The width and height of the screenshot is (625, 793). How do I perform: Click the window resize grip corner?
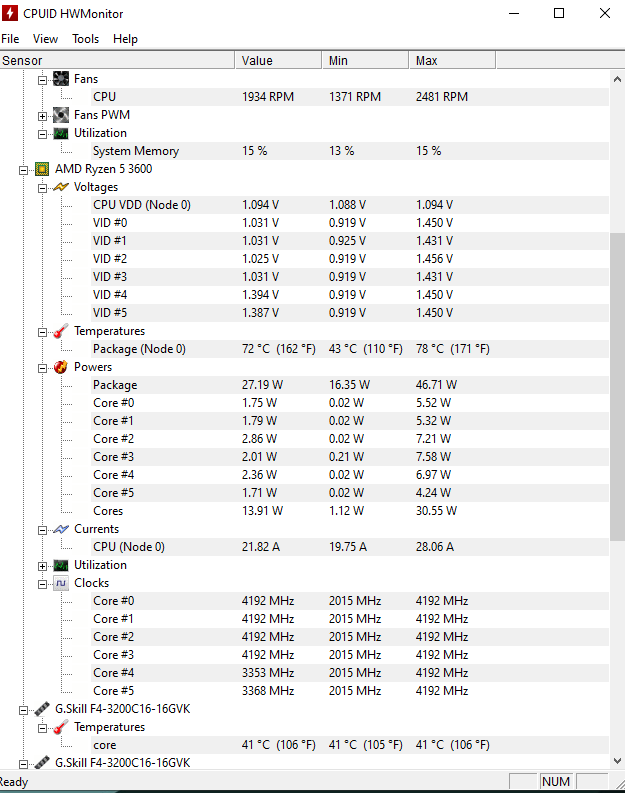pos(618,782)
